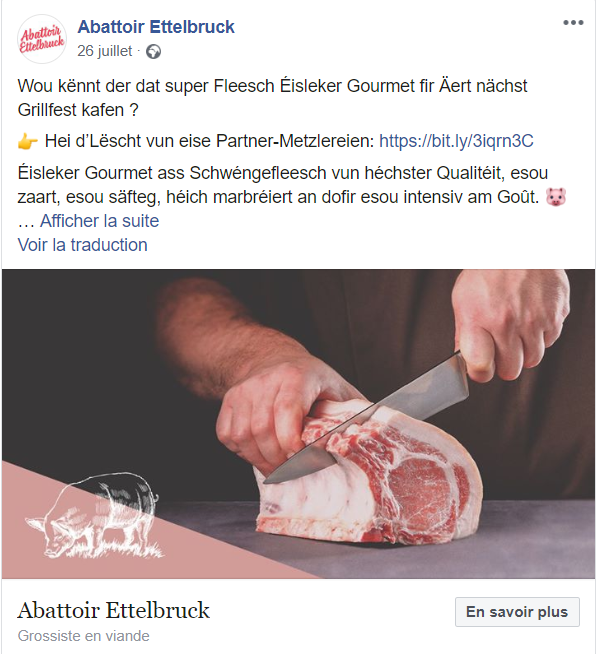Open the three-dot post options menu
Image resolution: width=597 pixels, height=654 pixels.
tap(573, 23)
